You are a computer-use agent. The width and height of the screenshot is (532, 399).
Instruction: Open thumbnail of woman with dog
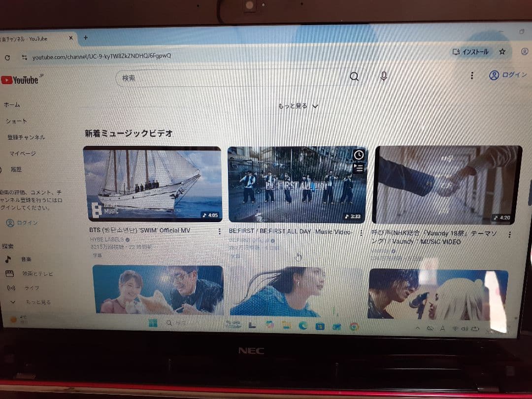pyautogui.click(x=158, y=290)
